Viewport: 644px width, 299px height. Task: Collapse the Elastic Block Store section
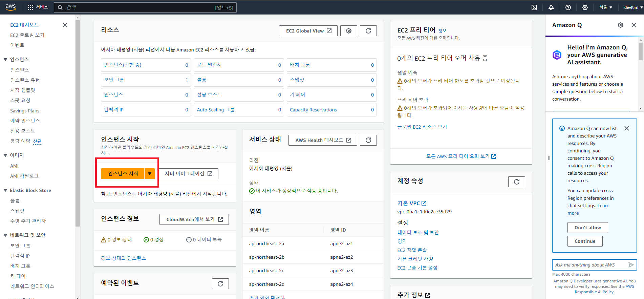pos(5,190)
